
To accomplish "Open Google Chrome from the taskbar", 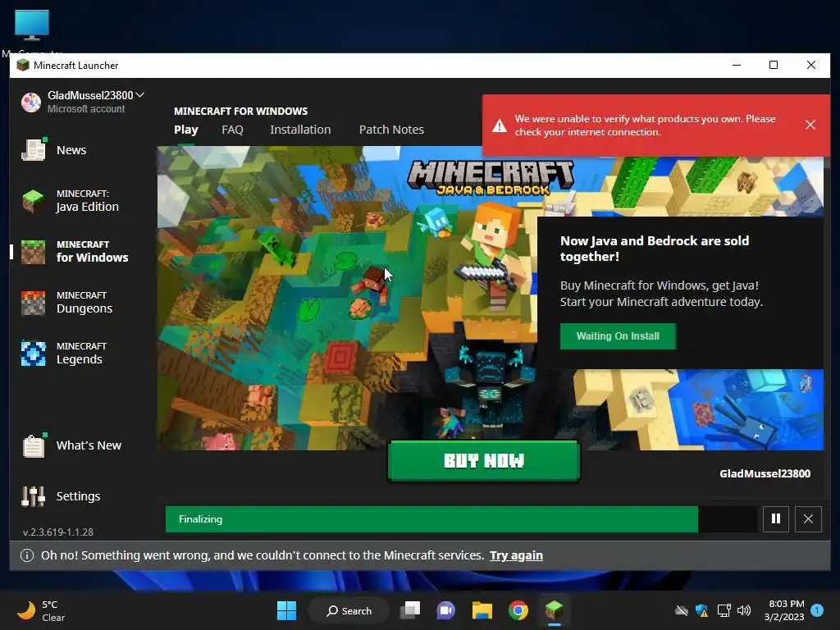I will click(518, 610).
